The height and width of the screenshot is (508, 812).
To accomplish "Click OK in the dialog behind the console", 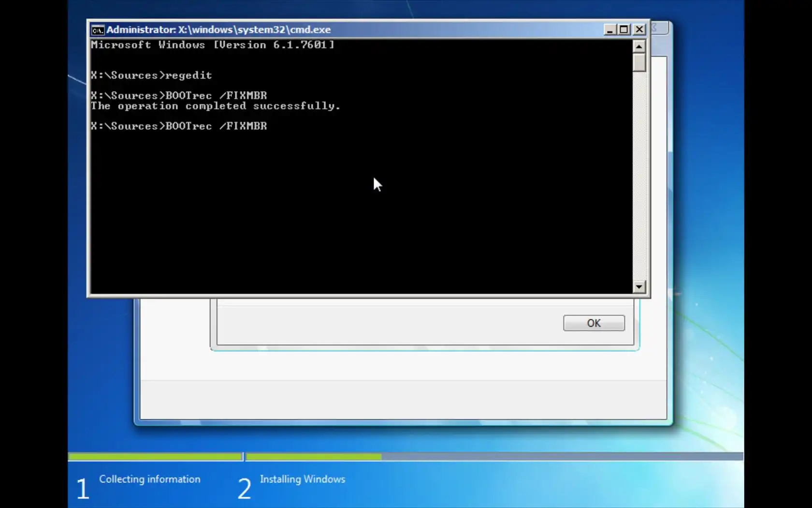I will [594, 323].
